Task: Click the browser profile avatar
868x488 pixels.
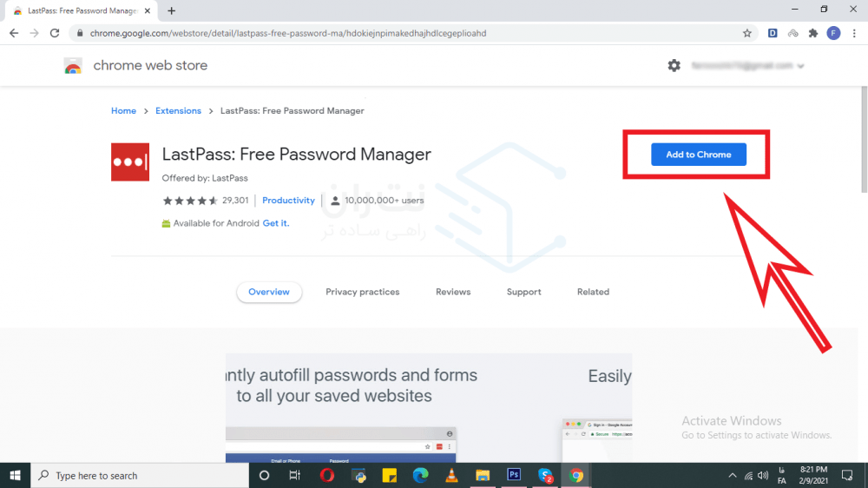Action: pos(833,33)
